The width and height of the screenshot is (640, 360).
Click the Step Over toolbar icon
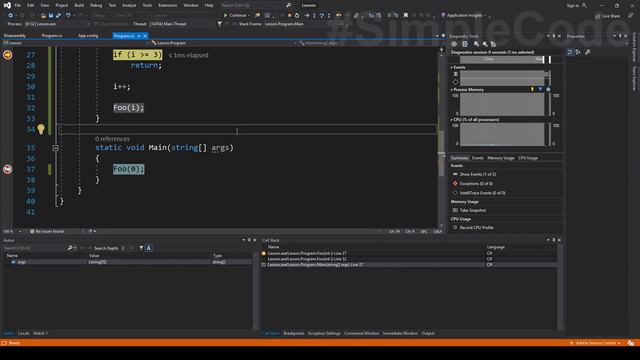coord(322,16)
